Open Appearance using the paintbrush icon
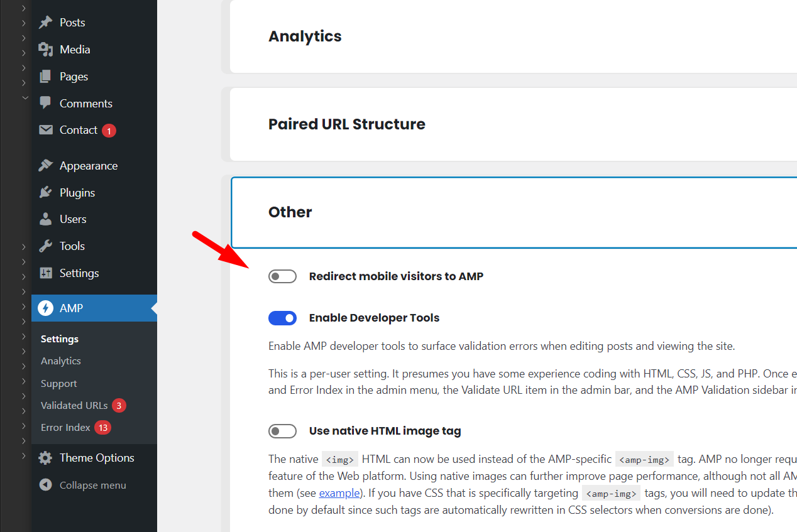Viewport: 797px width, 532px height. pos(45,166)
